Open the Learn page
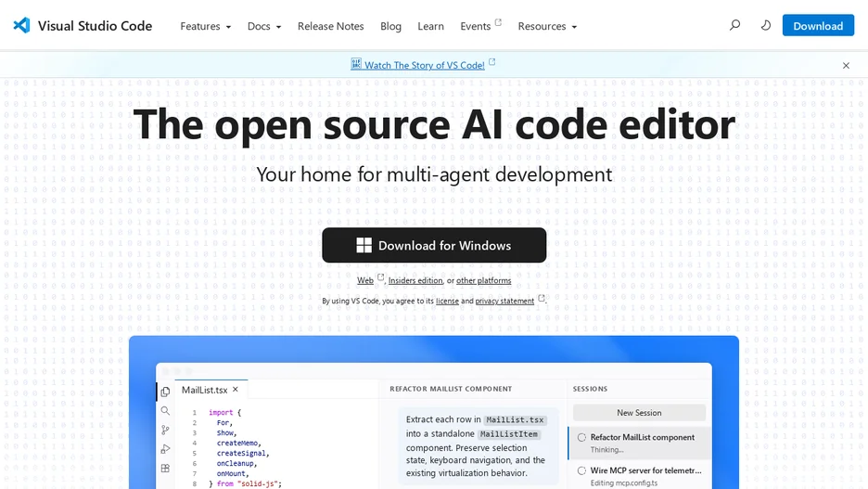Image resolution: width=868 pixels, height=489 pixels. [x=430, y=26]
